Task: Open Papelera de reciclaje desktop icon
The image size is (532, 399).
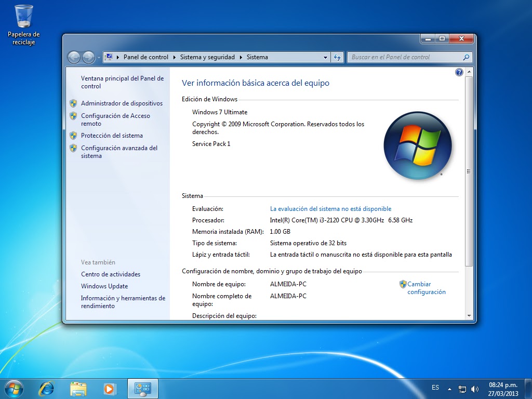Action: click(24, 25)
